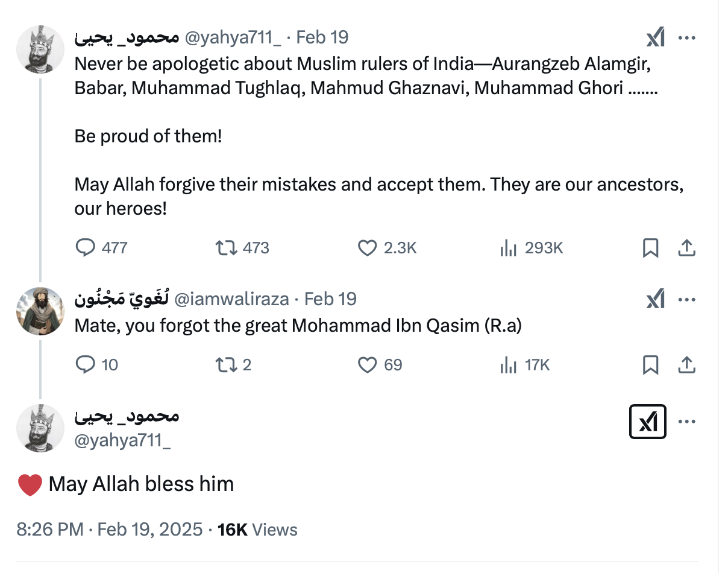Open more options menu on first tweet
The height and width of the screenshot is (573, 728).
pos(687,38)
